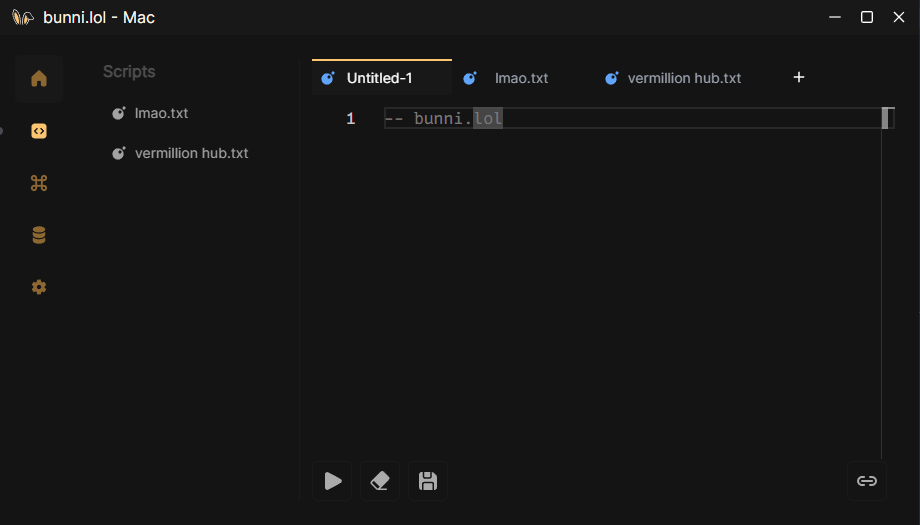Open the database stack sidebar icon
The image size is (920, 525).
tap(39, 235)
